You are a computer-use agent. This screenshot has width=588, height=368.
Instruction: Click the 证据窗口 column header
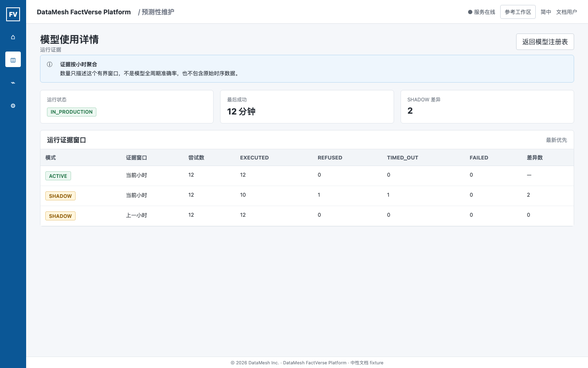[136, 158]
